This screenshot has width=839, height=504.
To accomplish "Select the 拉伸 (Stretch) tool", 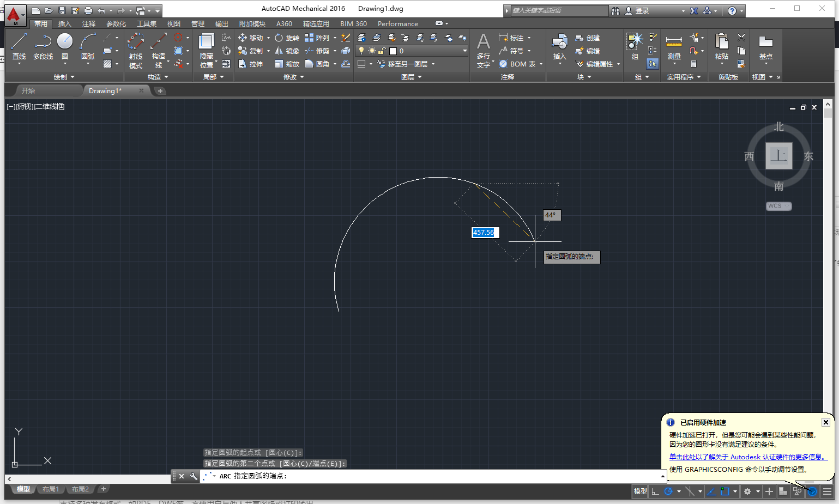I will coord(251,64).
